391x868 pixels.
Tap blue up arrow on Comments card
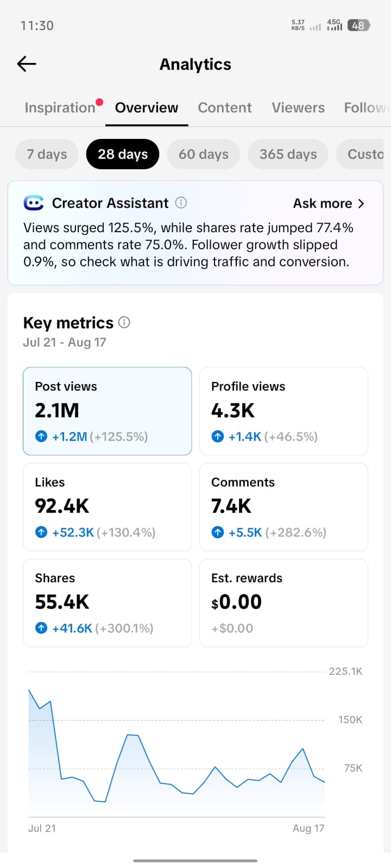tap(218, 532)
